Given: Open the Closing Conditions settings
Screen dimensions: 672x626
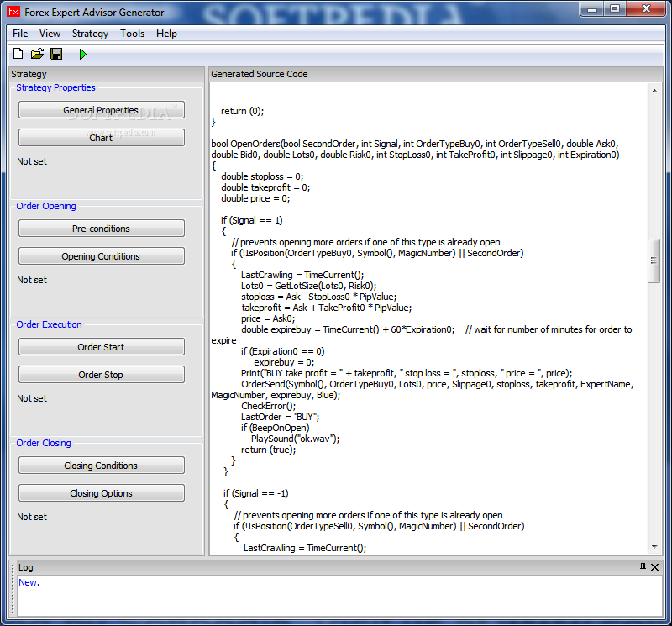Looking at the screenshot, I should 101,466.
